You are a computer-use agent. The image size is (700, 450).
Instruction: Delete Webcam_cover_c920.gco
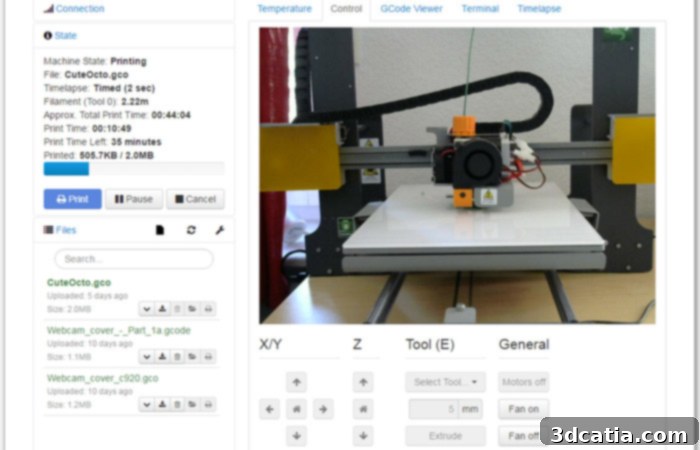177,404
